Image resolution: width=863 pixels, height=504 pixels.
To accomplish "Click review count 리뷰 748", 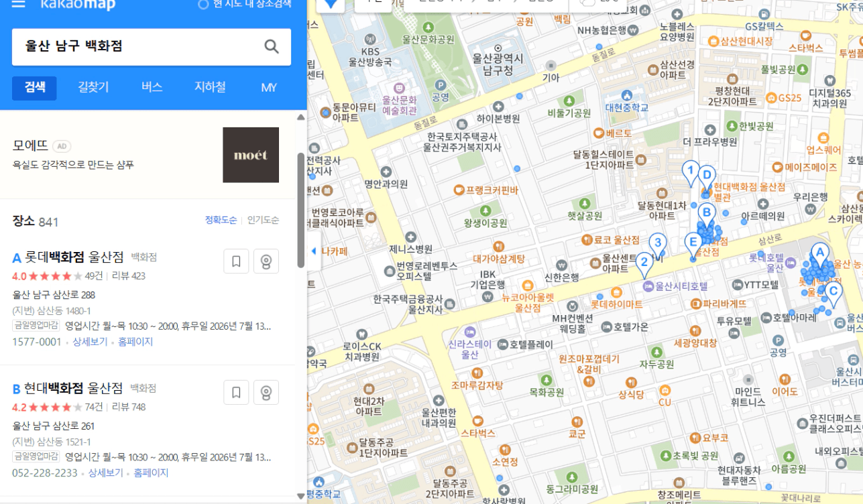I will coord(129,407).
